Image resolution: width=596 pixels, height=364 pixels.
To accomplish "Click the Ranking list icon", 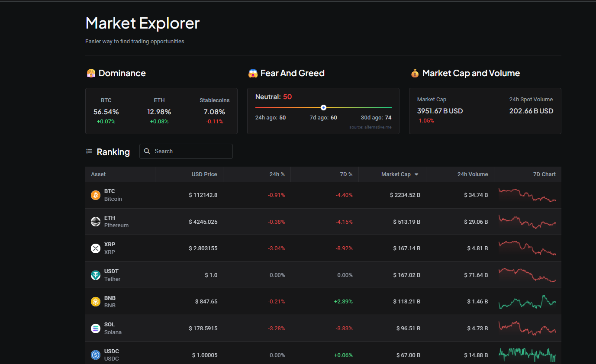I will click(89, 151).
